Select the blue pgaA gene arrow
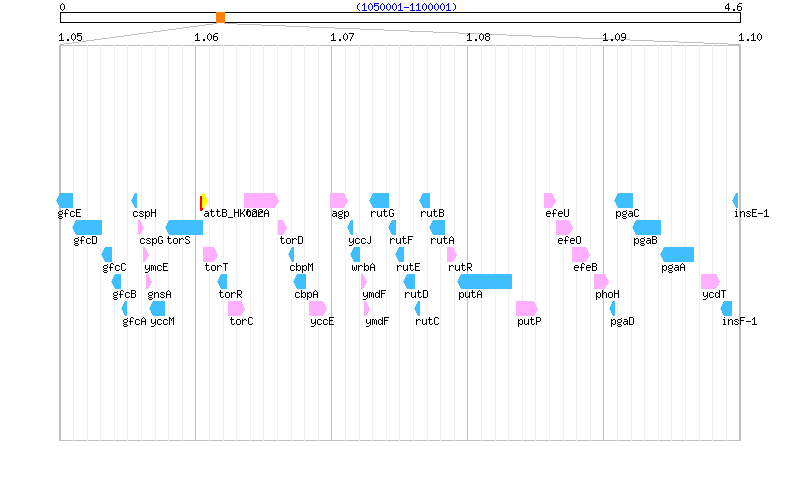Screen dimensions: 800x500 [x=677, y=254]
